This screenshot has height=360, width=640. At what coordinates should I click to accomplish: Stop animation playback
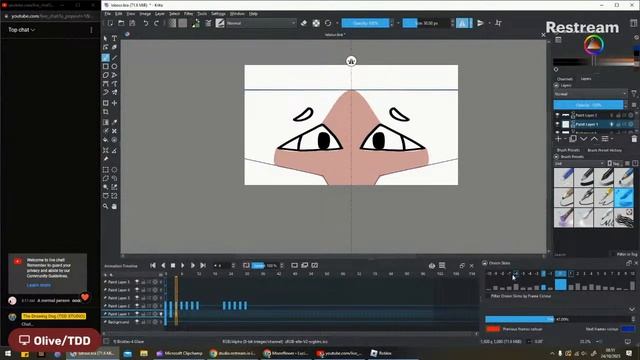pyautogui.click(x=173, y=265)
